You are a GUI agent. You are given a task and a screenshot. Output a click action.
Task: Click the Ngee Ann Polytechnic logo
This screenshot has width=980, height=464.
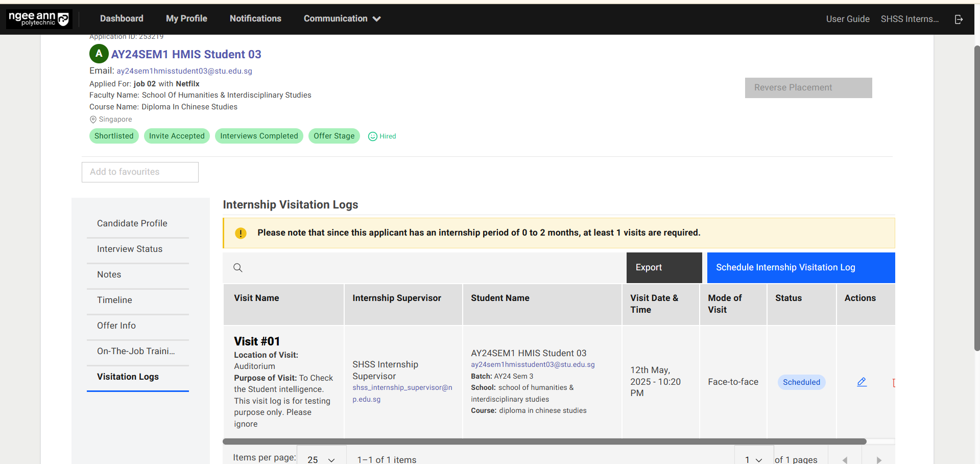coord(39,19)
